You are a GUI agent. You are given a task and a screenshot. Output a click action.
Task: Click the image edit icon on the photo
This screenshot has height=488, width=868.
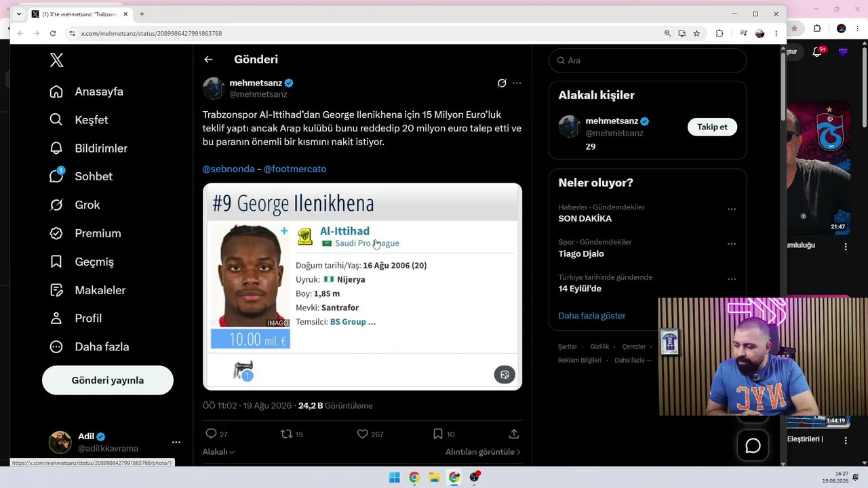click(x=505, y=375)
